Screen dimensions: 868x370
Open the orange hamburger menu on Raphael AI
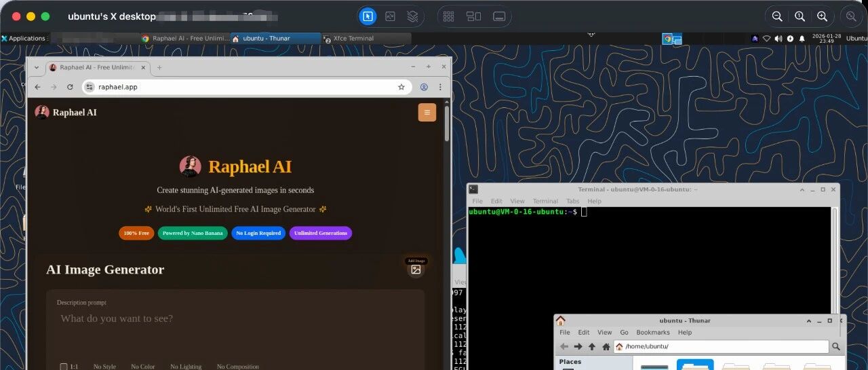(427, 112)
